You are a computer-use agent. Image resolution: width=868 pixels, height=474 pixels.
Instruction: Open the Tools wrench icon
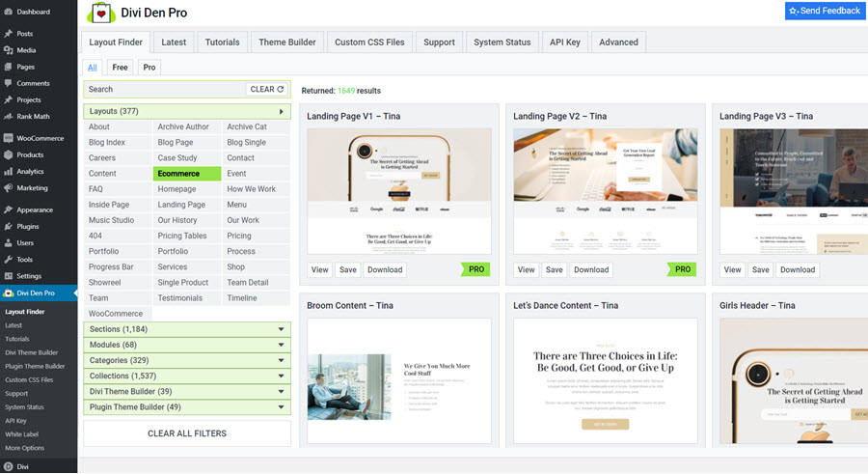pos(8,260)
